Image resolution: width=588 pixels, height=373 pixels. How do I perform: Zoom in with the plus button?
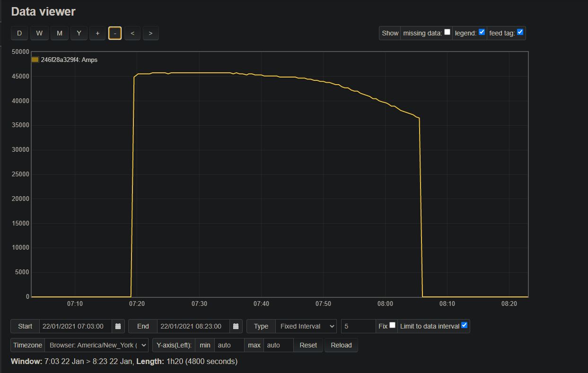pos(97,33)
